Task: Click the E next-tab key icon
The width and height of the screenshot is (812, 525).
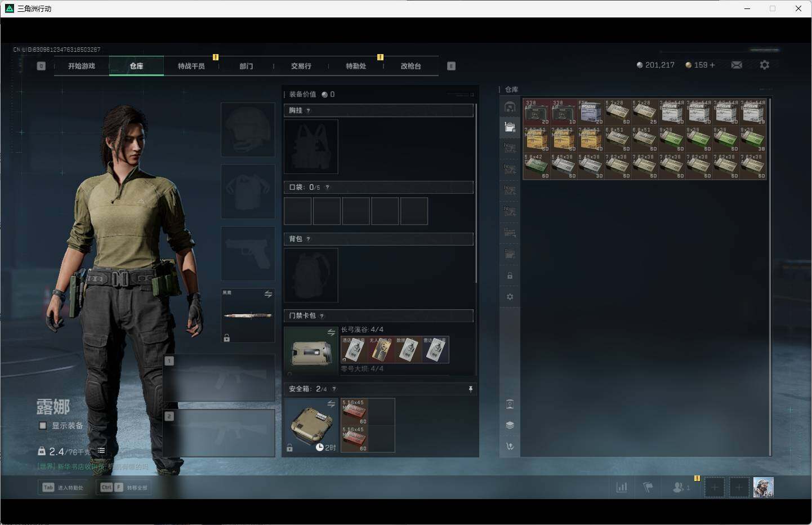Action: [451, 66]
